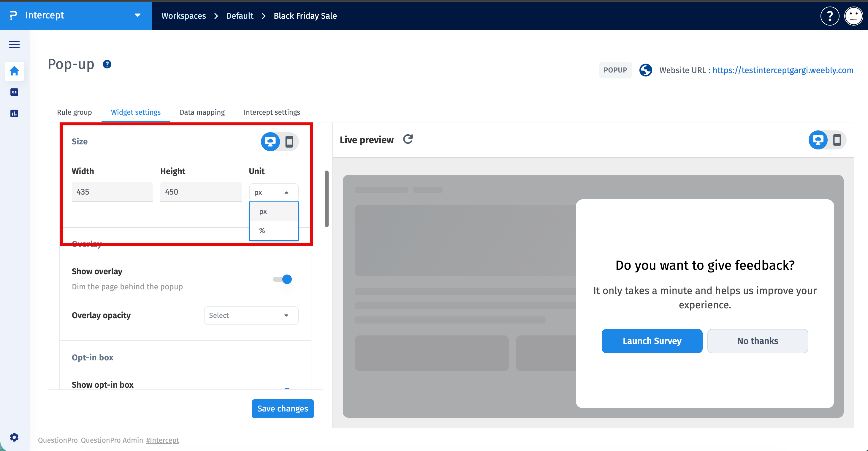Click the 'Opt-in box' section heading
The width and height of the screenshot is (868, 451).
pos(92,357)
